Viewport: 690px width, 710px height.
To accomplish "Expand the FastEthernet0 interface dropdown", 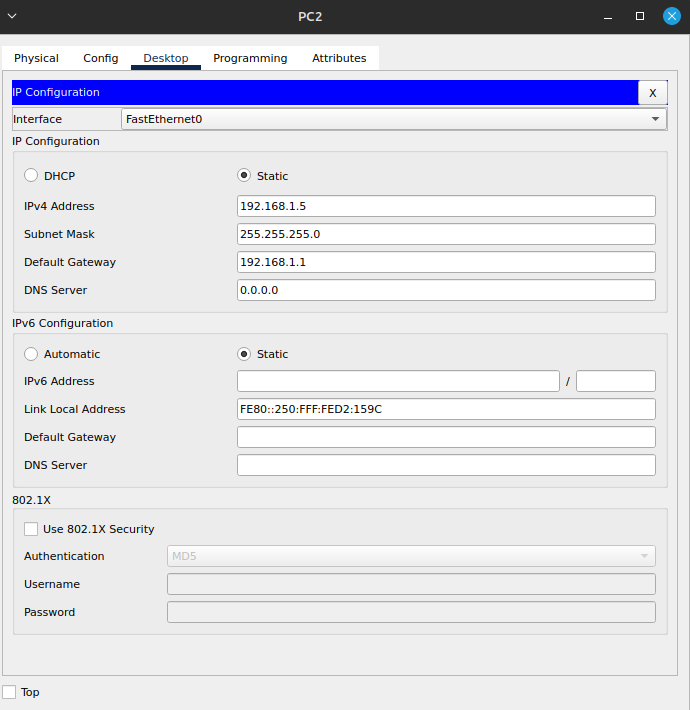I will [x=394, y=119].
